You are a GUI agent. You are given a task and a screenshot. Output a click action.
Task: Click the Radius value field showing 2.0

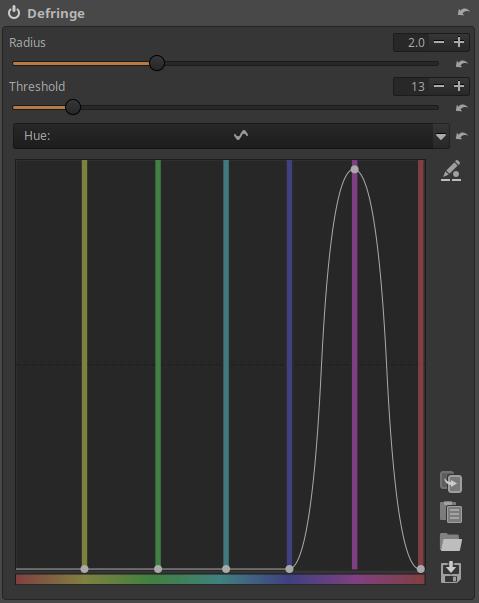pos(411,42)
